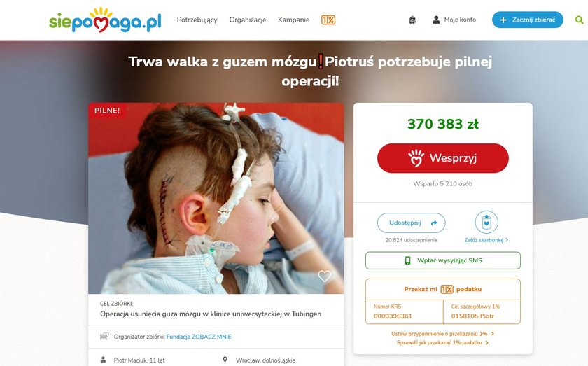
Task: Toggle the heart favorite on photo
Action: [x=325, y=276]
